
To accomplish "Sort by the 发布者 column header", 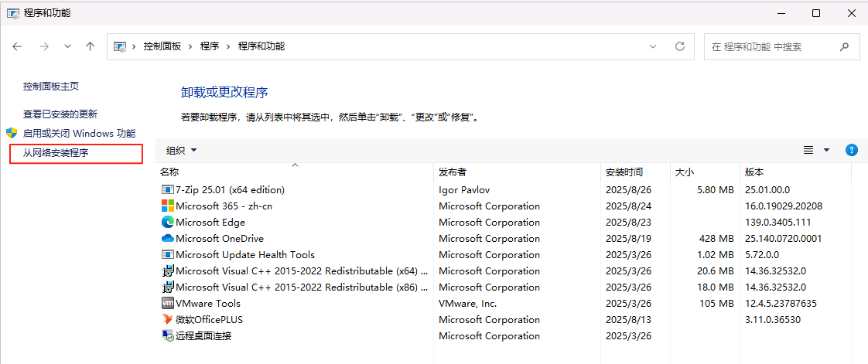I will pos(517,172).
